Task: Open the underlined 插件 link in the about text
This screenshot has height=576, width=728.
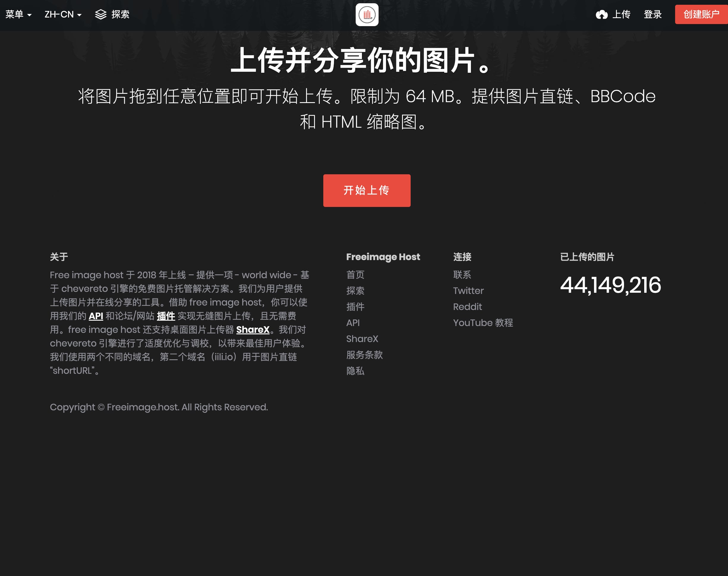Action: point(166,316)
